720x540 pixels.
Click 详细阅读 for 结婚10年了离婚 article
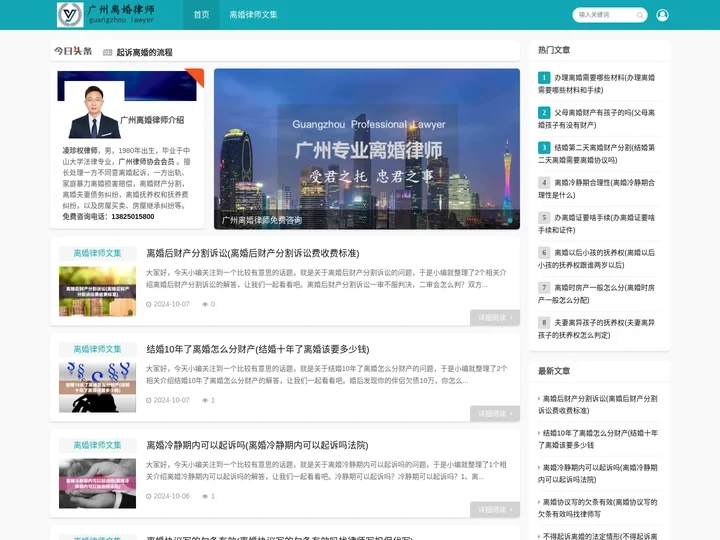pos(495,414)
